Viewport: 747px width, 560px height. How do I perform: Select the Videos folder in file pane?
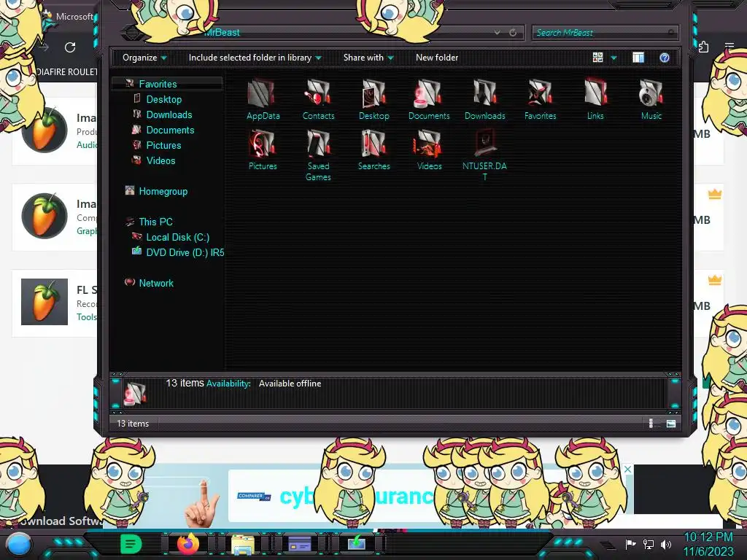(429, 144)
